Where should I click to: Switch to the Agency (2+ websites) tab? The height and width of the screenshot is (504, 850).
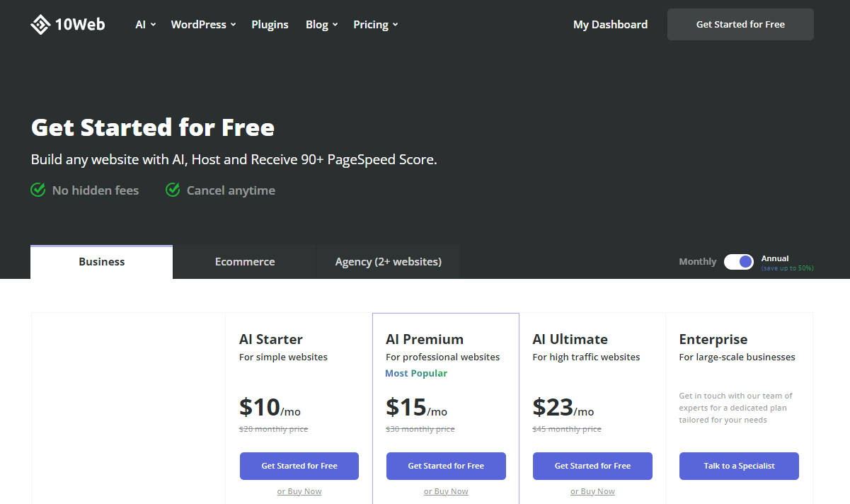coord(389,262)
